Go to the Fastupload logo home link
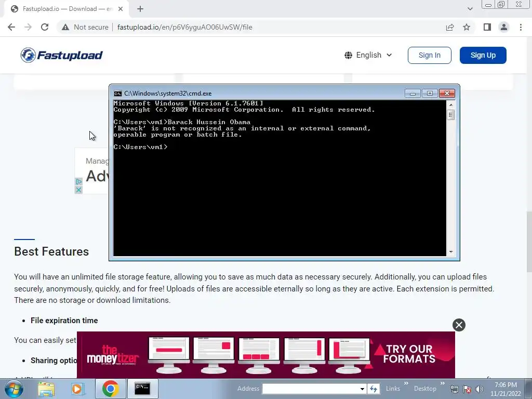The width and height of the screenshot is (532, 399). point(61,55)
